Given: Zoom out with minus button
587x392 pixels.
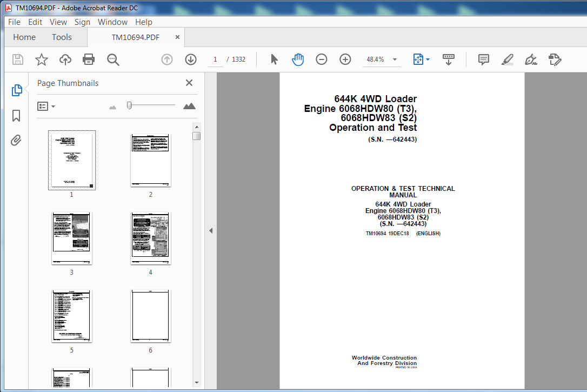Looking at the screenshot, I should tap(321, 59).
